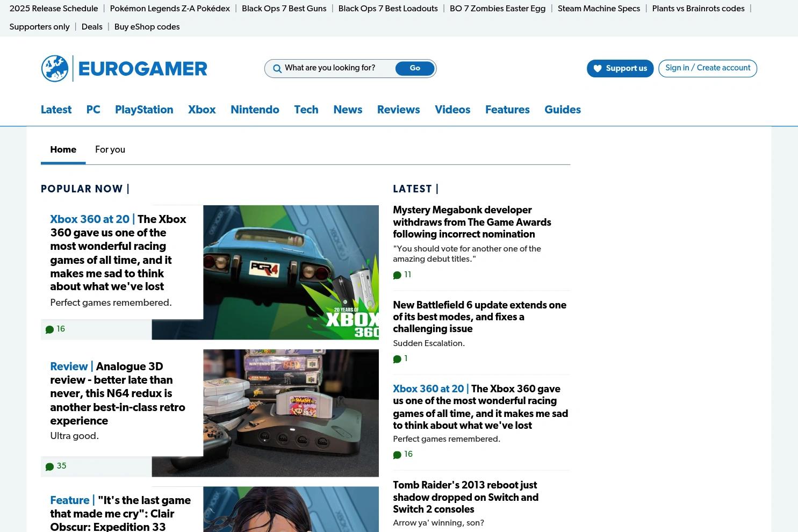
Task: Go to the Videos section
Action: coord(452,110)
